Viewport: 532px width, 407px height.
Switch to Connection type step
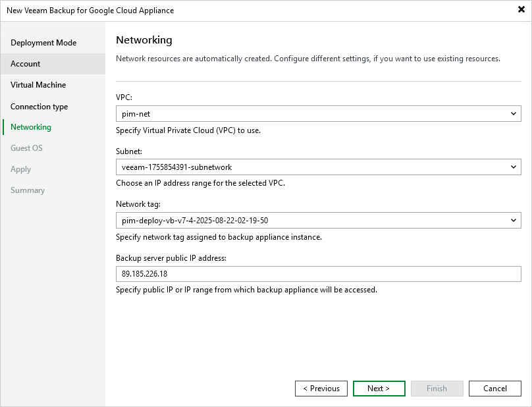click(x=39, y=107)
